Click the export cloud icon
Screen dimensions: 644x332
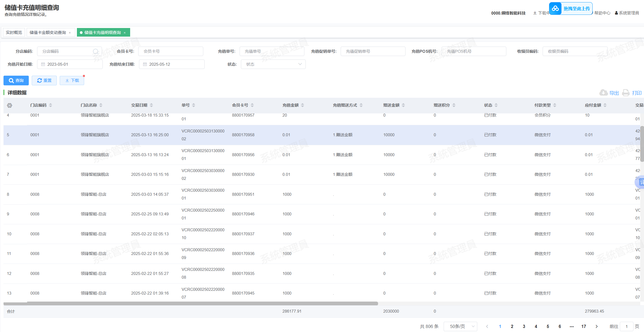coord(603,93)
